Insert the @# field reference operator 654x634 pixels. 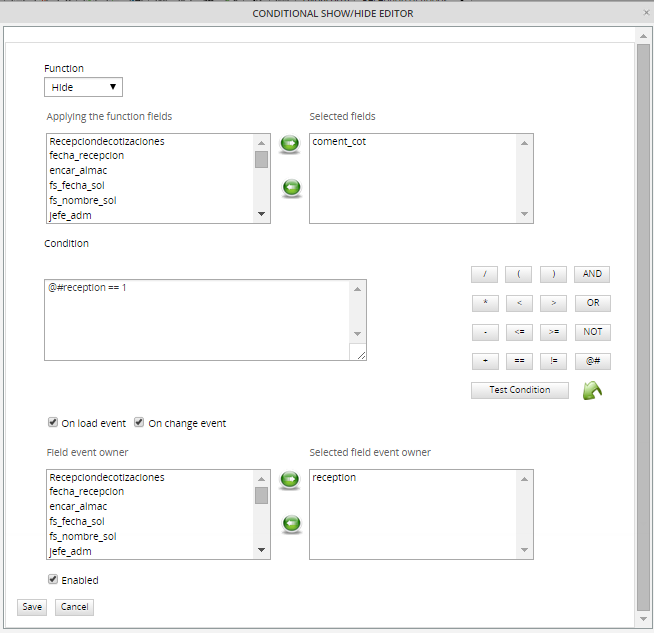pyautogui.click(x=592, y=361)
